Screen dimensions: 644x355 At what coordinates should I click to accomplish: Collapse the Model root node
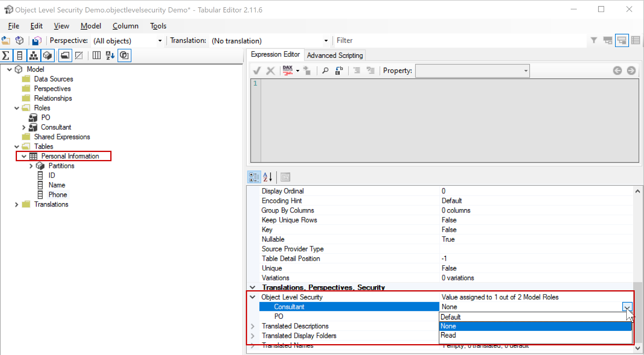[x=9, y=70]
